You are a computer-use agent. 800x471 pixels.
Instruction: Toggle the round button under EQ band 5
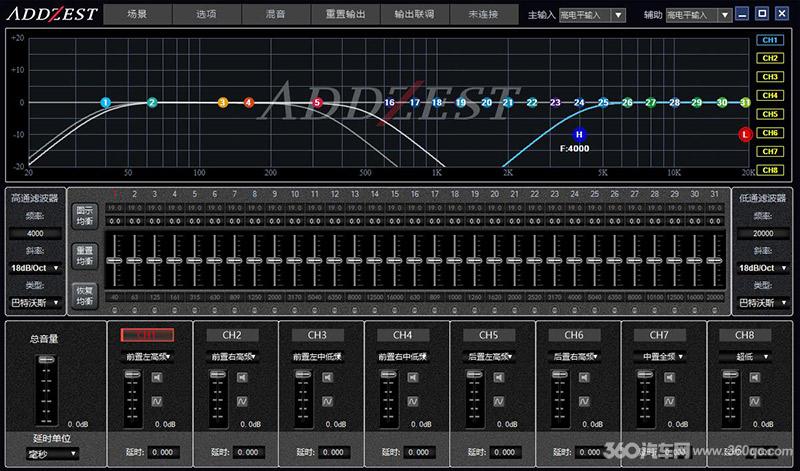click(x=195, y=310)
